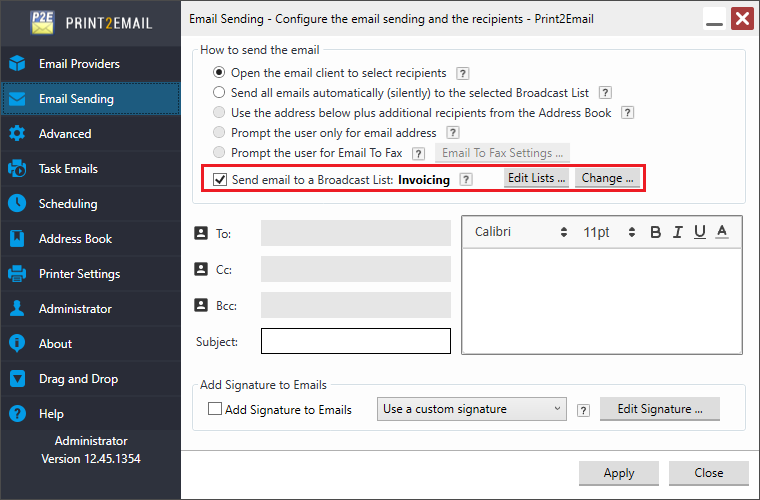Click the Close button at bottom
This screenshot has width=760, height=500.
coord(709,473)
